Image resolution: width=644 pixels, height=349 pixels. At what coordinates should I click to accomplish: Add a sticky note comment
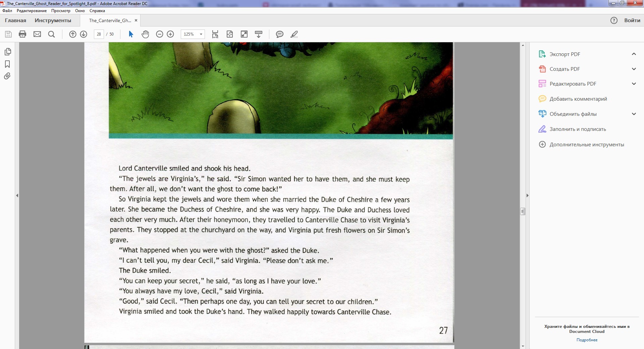tap(279, 34)
